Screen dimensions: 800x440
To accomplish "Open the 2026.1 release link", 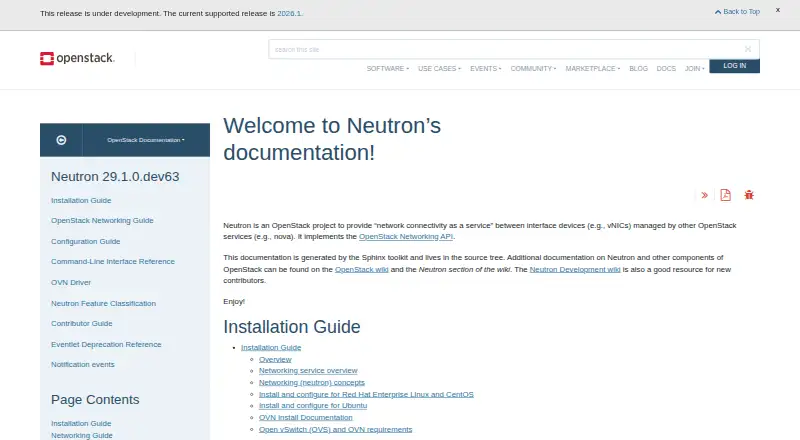I will [289, 14].
